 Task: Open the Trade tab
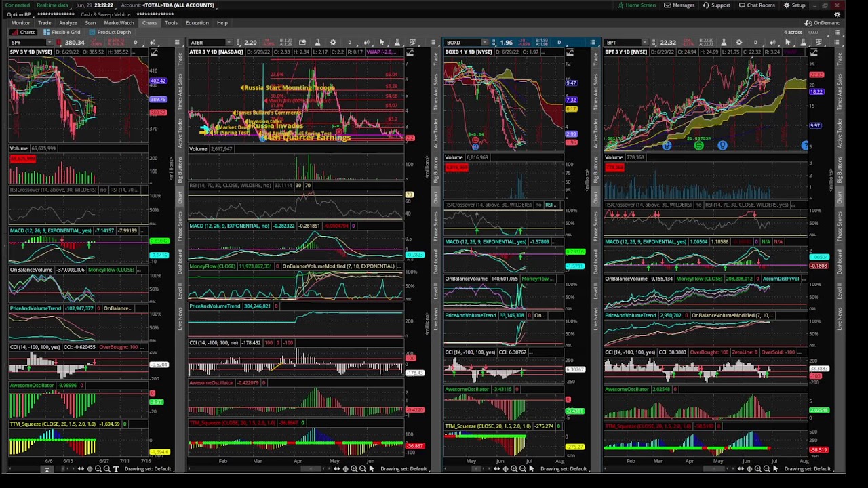(44, 23)
